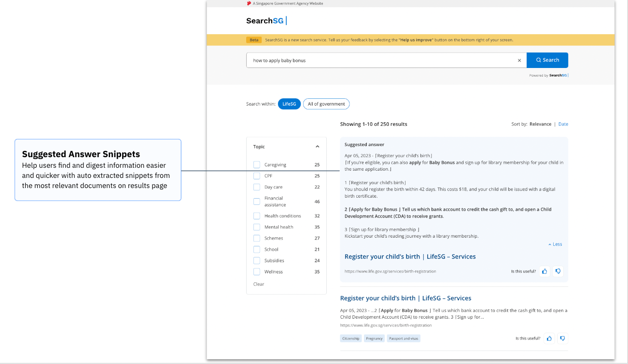This screenshot has width=628, height=364.
Task: Switch search scope to All of government
Action: [326, 104]
